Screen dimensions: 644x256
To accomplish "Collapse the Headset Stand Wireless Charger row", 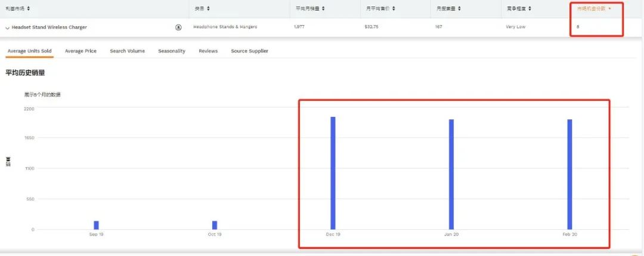I will [x=7, y=27].
